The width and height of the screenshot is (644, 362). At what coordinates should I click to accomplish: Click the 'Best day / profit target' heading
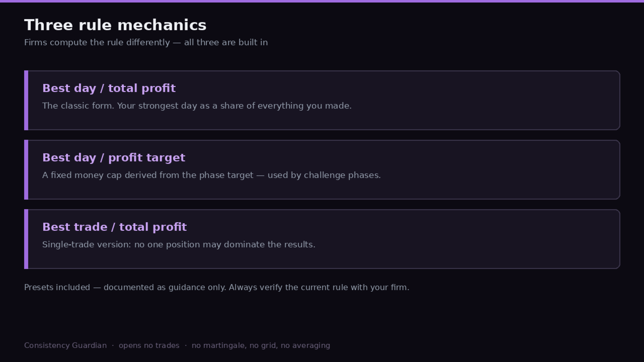(x=114, y=158)
